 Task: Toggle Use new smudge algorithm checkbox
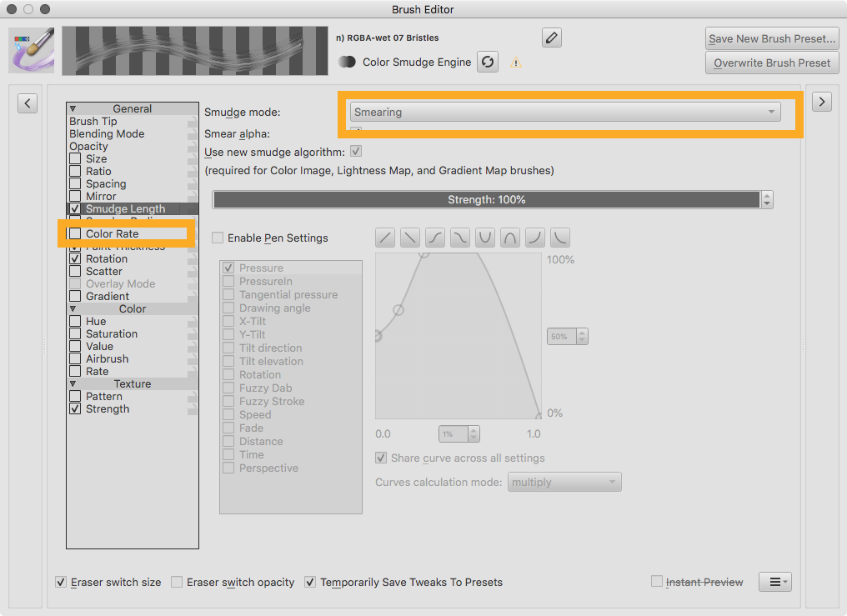point(356,151)
